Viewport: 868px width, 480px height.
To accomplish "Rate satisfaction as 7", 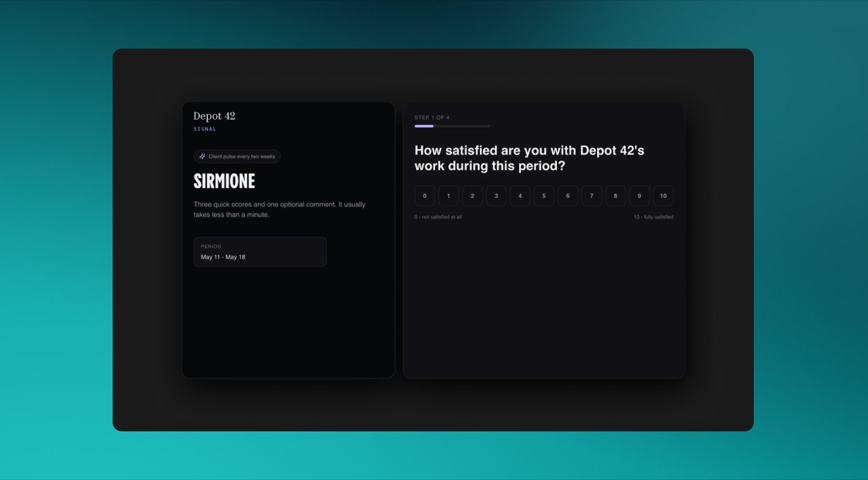I will pos(592,195).
